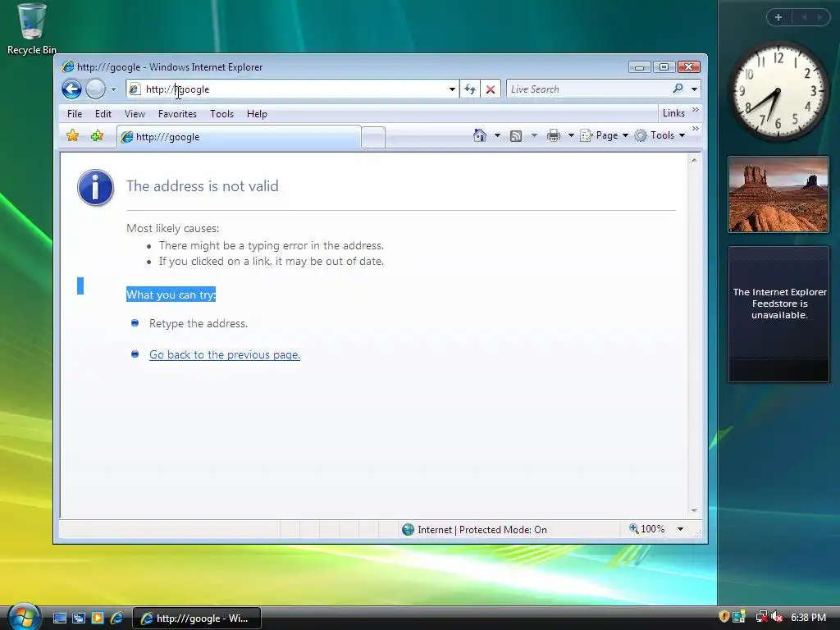
Task: Click the http:///google taskbar button
Action: point(197,619)
